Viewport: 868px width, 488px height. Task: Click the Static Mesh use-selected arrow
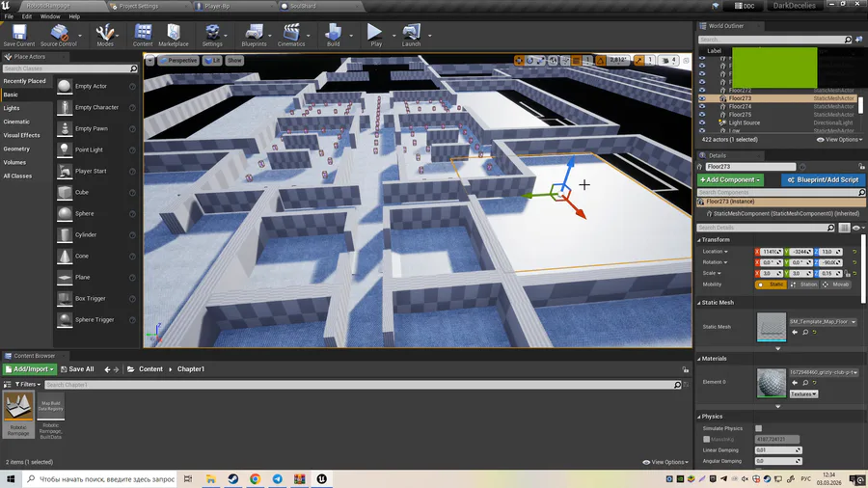coord(795,333)
